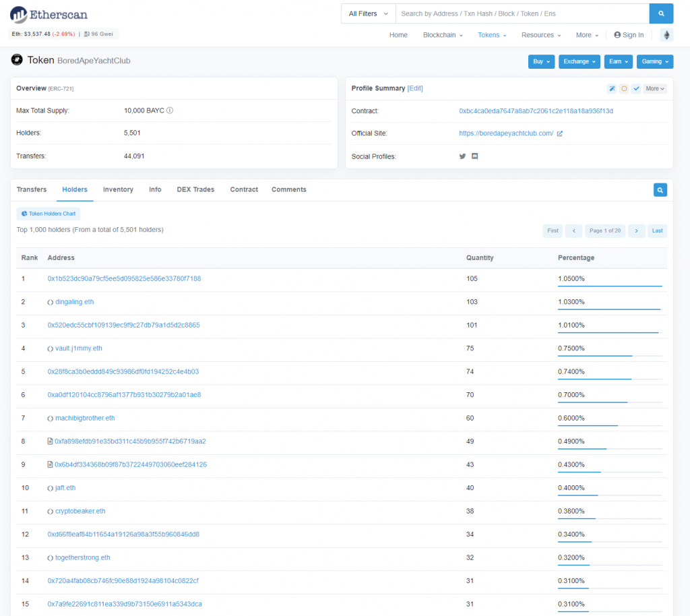Go to the next page of holders
The width and height of the screenshot is (690, 616).
636,230
